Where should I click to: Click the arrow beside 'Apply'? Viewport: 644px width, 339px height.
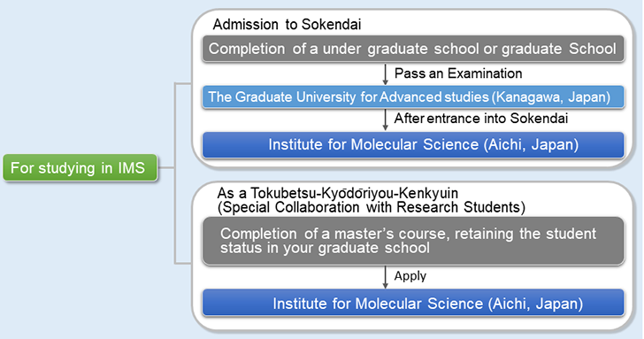point(386,277)
